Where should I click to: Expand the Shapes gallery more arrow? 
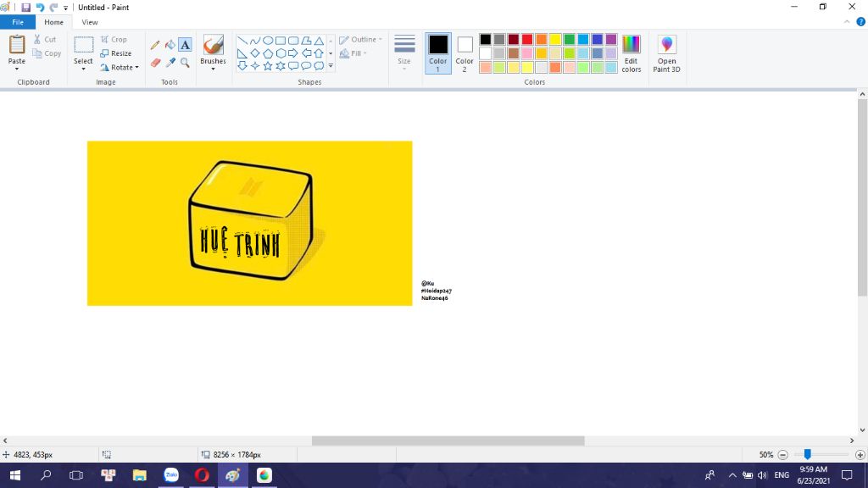tap(331, 66)
